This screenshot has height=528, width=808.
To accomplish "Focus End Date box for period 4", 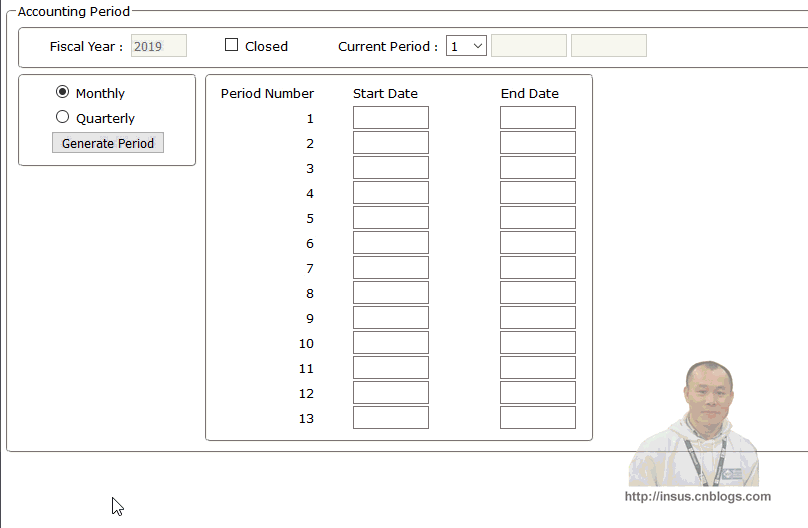I will tap(538, 193).
